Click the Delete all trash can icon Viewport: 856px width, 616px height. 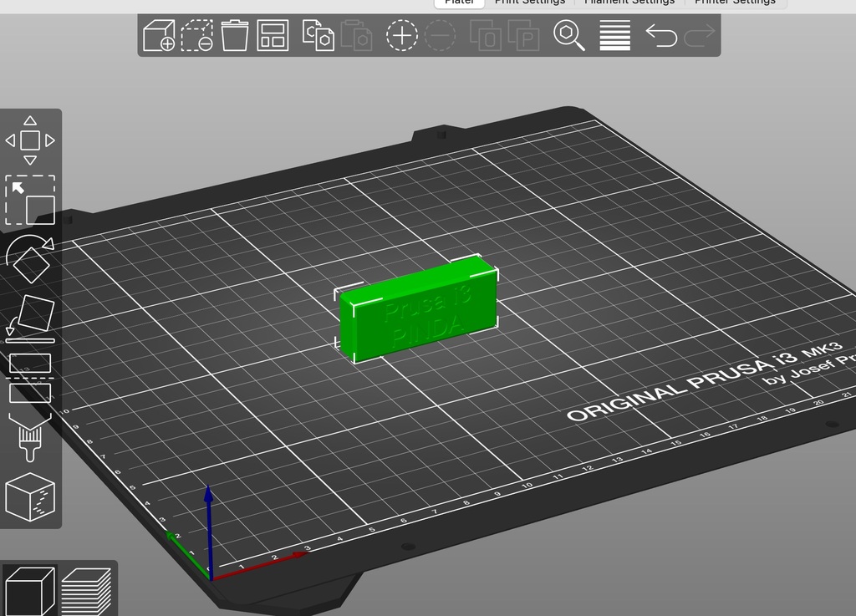235,35
